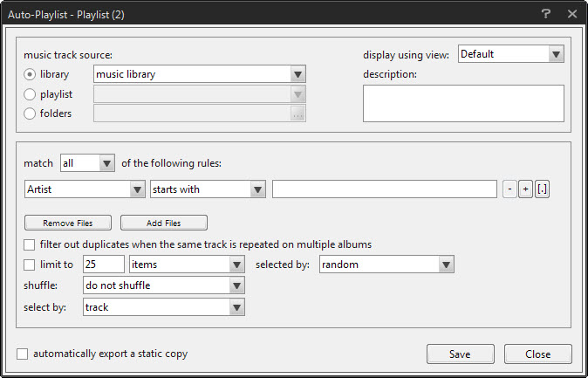Enable automatically export a static copy
Image resolution: width=588 pixels, height=378 pixels.
[x=22, y=354]
